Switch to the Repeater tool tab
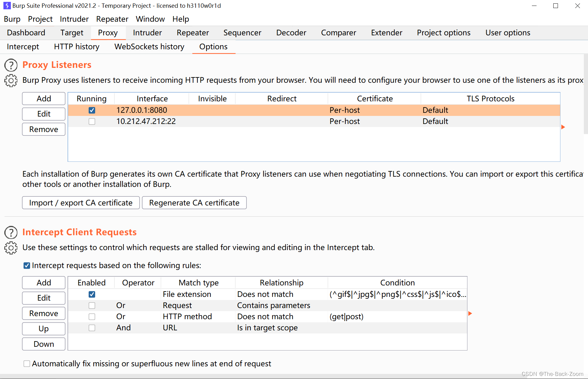The width and height of the screenshot is (588, 379). click(x=193, y=33)
